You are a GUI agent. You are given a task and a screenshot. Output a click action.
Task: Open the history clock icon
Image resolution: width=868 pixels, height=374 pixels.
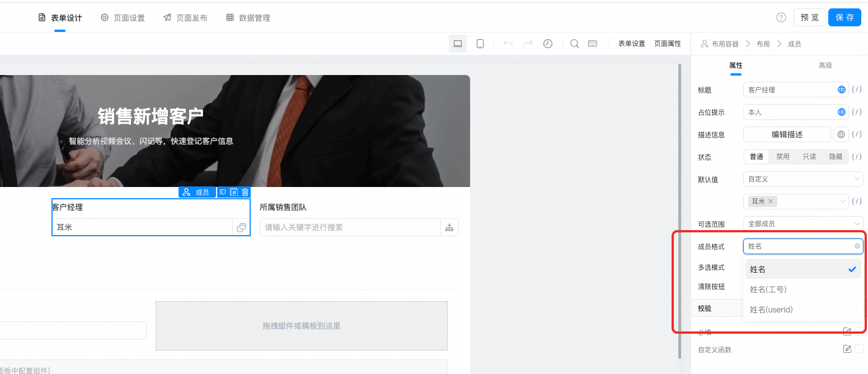[x=548, y=44]
